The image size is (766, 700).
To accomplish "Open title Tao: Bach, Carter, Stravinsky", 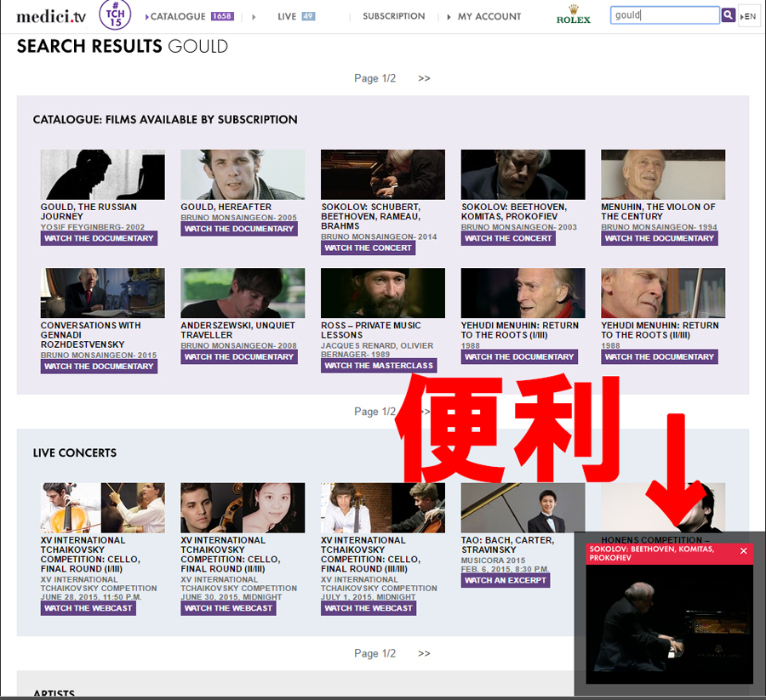I will coord(507,544).
